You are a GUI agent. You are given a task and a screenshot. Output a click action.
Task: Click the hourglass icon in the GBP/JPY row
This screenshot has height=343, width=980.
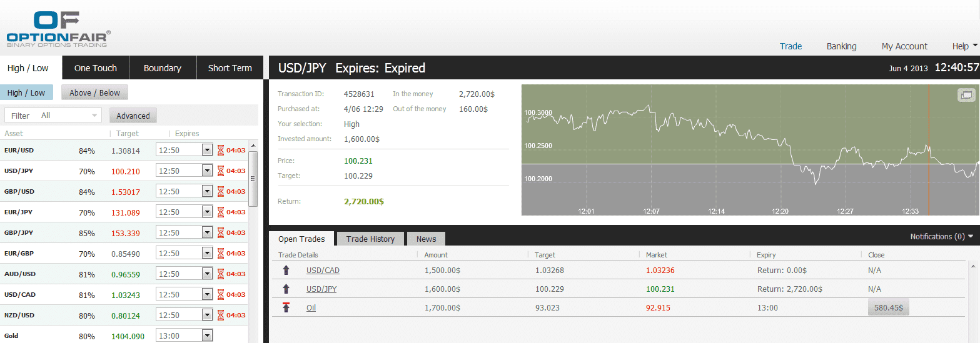tap(220, 232)
